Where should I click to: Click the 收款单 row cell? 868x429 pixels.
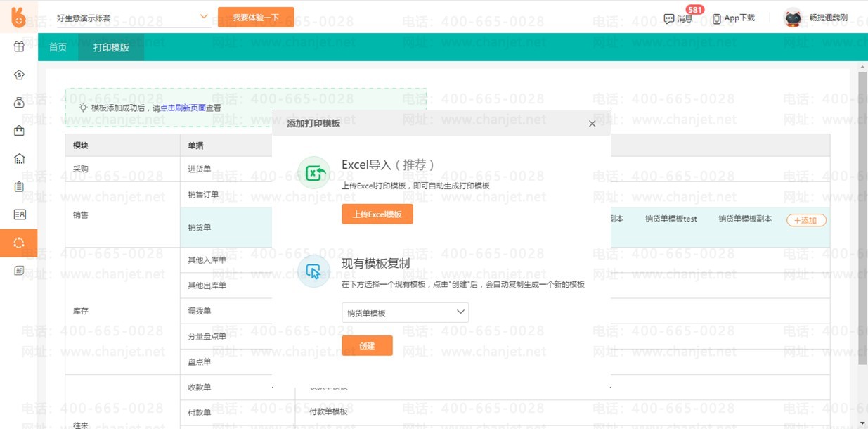(200, 388)
